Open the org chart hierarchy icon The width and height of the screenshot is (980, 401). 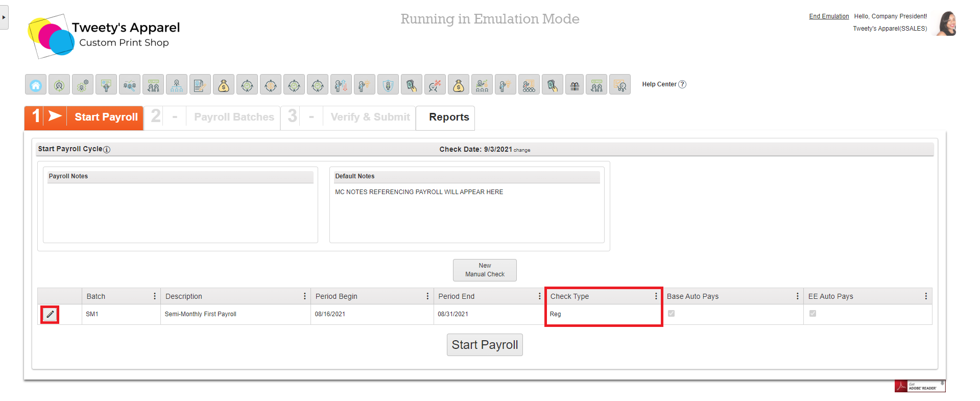pyautogui.click(x=177, y=85)
